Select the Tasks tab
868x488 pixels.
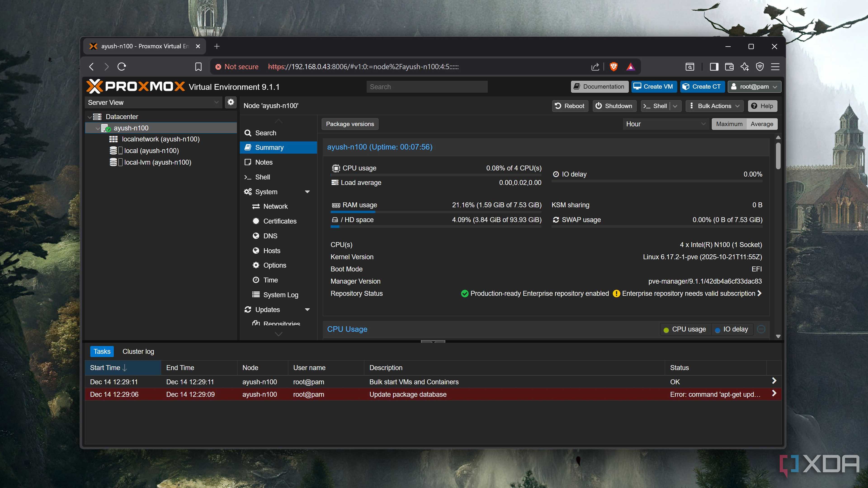click(x=102, y=351)
